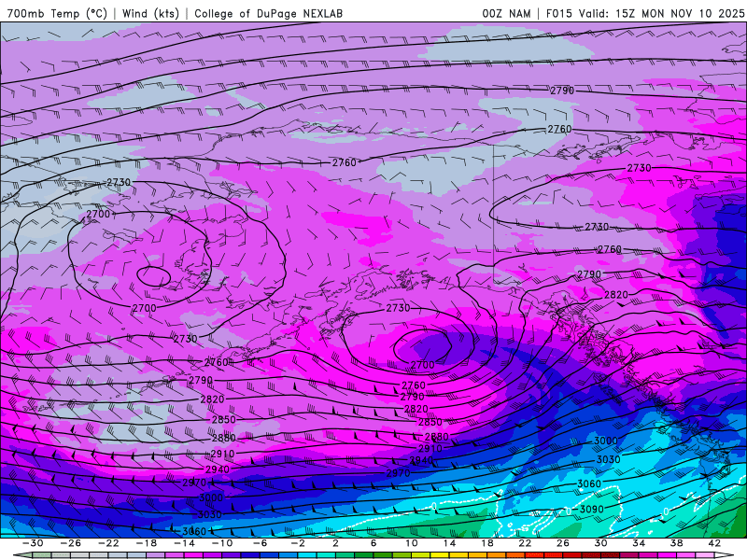The image size is (747, 560).
Task: Click the "700mb Temp (°C)" title text
Action: click(x=57, y=13)
